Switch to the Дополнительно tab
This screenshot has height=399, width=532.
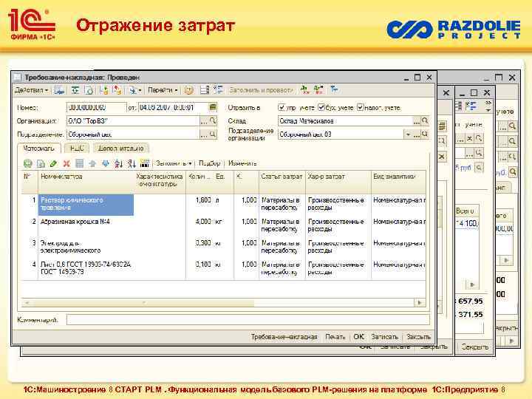[120, 149]
